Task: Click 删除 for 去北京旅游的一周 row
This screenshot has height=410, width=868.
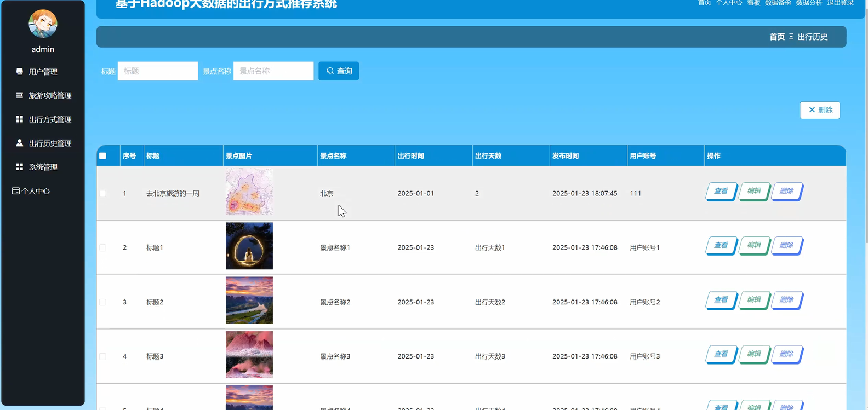Action: pyautogui.click(x=787, y=191)
